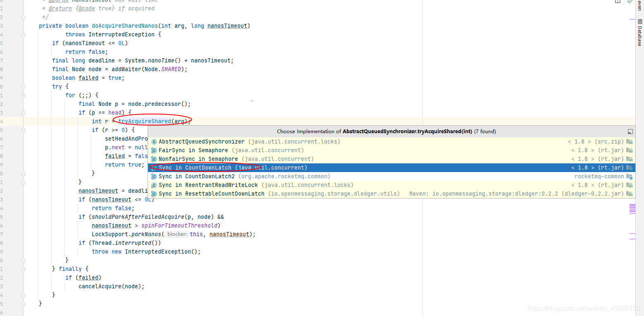Collapse the for (;;) loop fold
This screenshot has width=644, height=316.
tap(24, 96)
